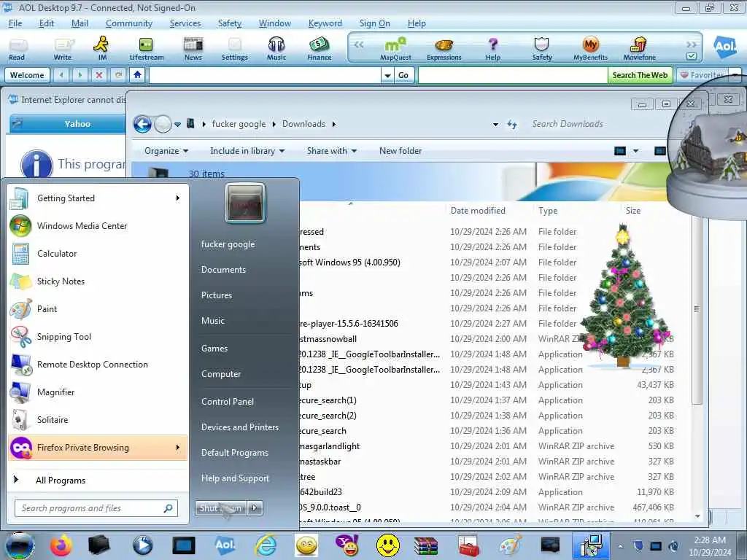Click the New folder button
The image size is (747, 560).
tap(400, 151)
